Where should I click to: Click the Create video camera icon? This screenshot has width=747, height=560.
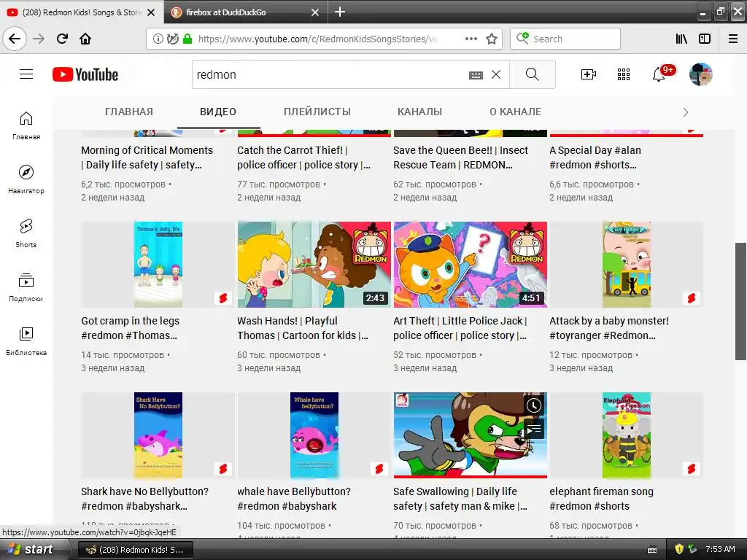coord(589,74)
